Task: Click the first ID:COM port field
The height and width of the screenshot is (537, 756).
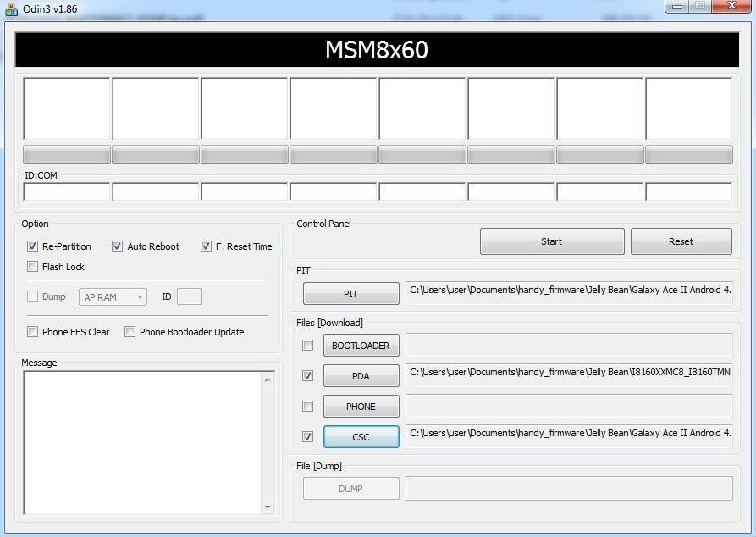Action: click(67, 191)
